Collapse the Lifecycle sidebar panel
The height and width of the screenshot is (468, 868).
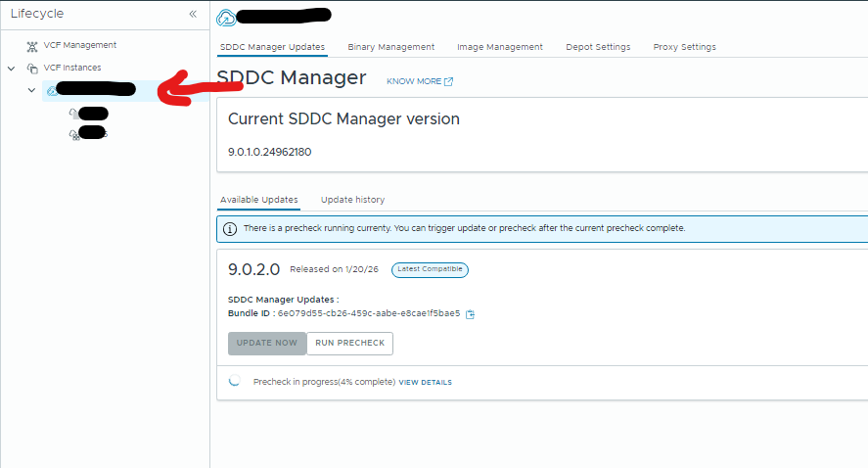click(193, 14)
